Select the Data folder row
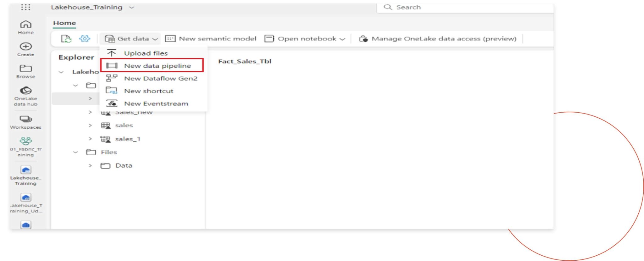The image size is (644, 261). click(x=128, y=166)
